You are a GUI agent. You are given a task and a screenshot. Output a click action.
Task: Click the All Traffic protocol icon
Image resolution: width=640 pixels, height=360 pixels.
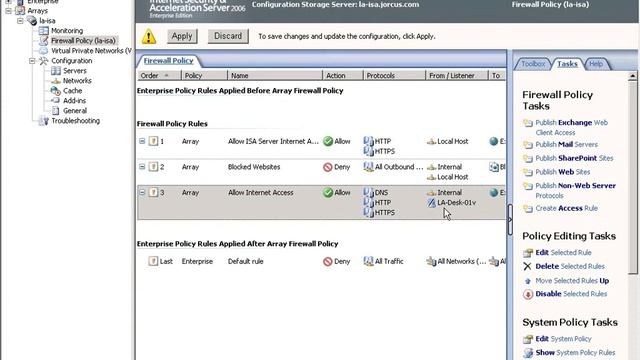click(369, 261)
